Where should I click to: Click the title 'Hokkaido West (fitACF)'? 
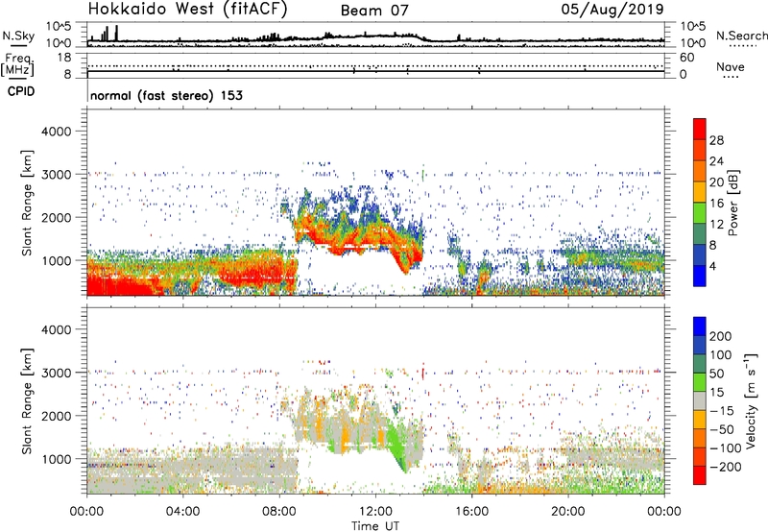point(187,10)
